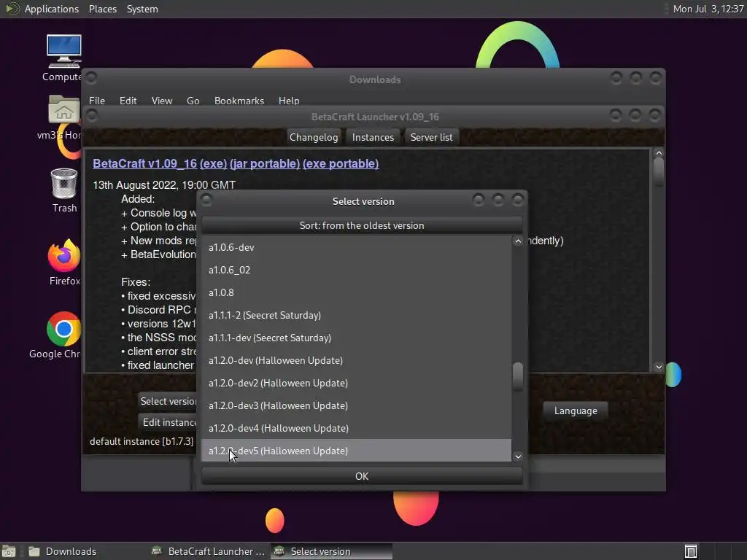Switch to the Instances tab
Viewport: 747px width, 560px height.
[x=373, y=137]
